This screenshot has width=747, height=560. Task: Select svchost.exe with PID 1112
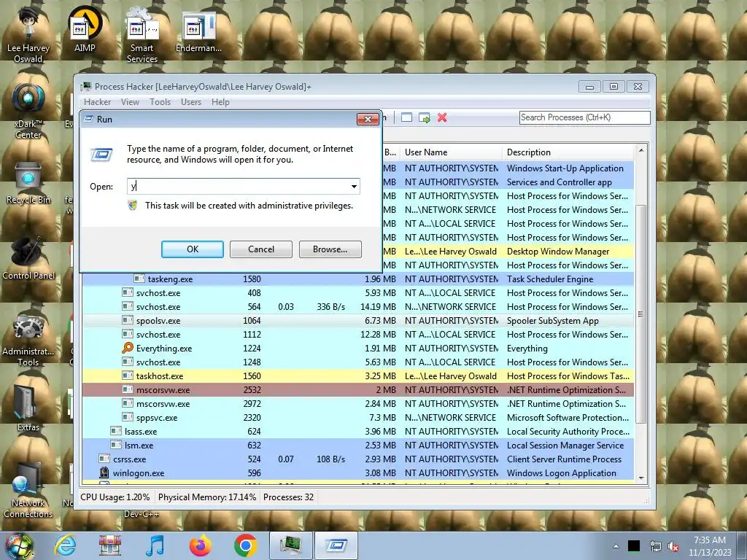[357, 334]
